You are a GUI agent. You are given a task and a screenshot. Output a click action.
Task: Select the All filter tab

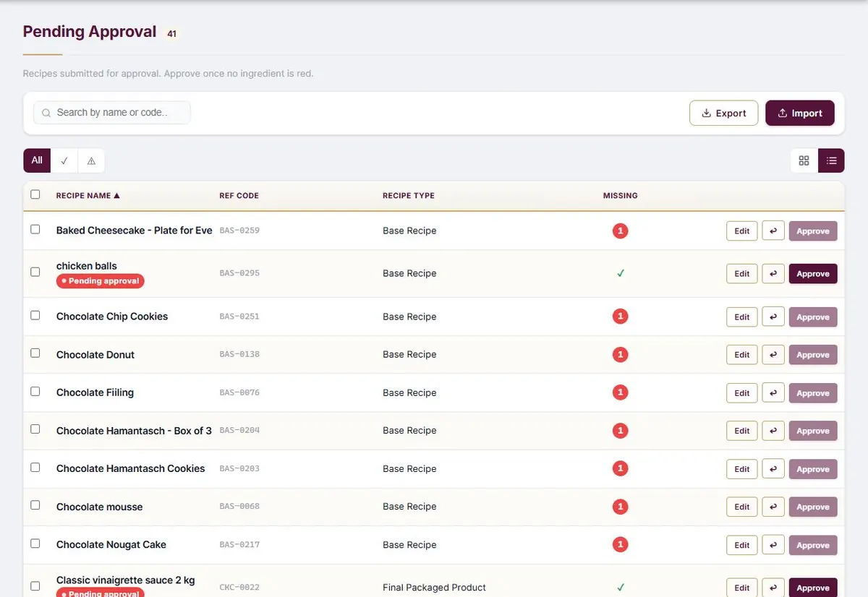(x=37, y=160)
